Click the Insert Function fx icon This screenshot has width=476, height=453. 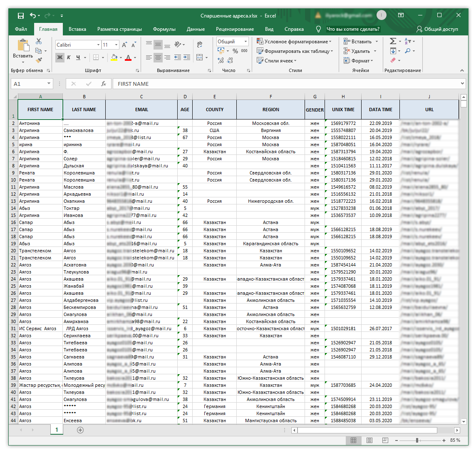tap(104, 84)
